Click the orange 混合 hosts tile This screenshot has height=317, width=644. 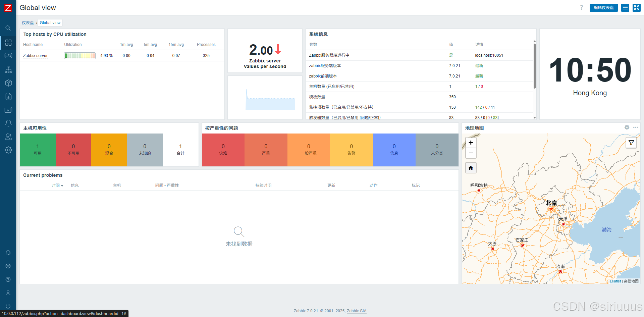(x=109, y=150)
